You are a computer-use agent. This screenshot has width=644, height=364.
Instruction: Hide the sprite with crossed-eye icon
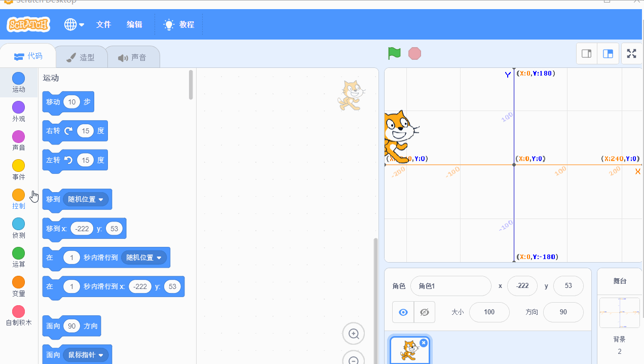click(x=425, y=312)
